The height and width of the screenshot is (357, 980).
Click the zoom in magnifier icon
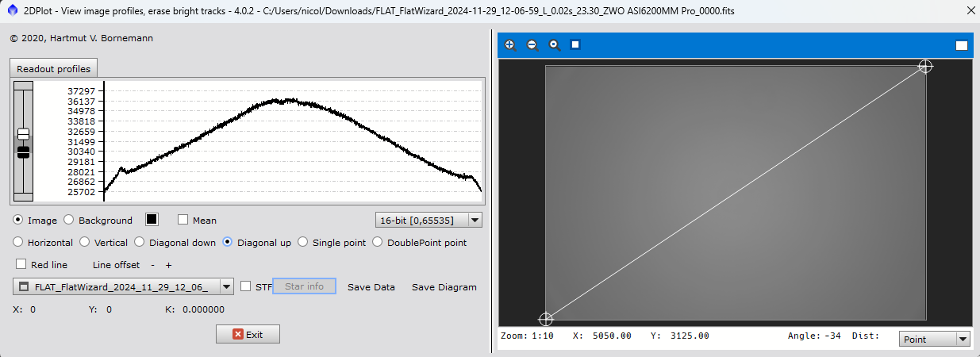click(x=510, y=45)
